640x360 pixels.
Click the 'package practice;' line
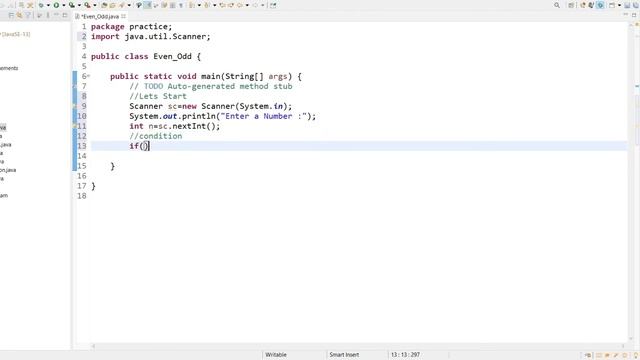click(131, 27)
